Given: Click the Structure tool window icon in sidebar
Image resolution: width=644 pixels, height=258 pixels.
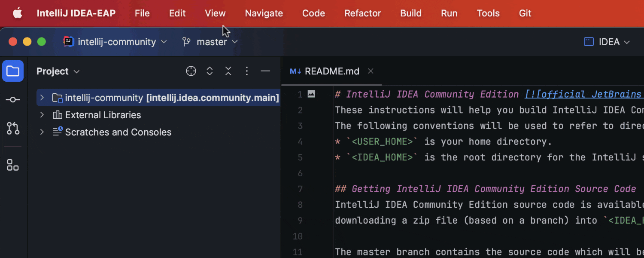Looking at the screenshot, I should (x=13, y=165).
